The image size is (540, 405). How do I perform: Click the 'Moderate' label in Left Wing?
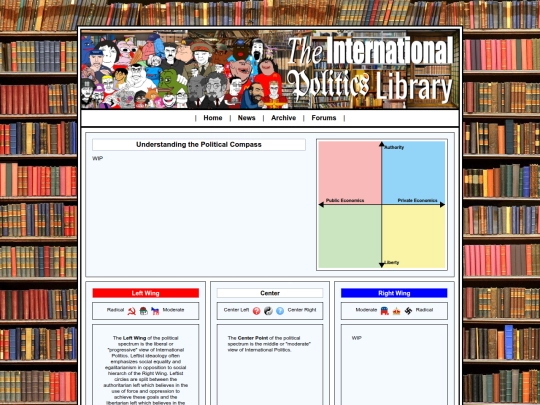click(174, 310)
